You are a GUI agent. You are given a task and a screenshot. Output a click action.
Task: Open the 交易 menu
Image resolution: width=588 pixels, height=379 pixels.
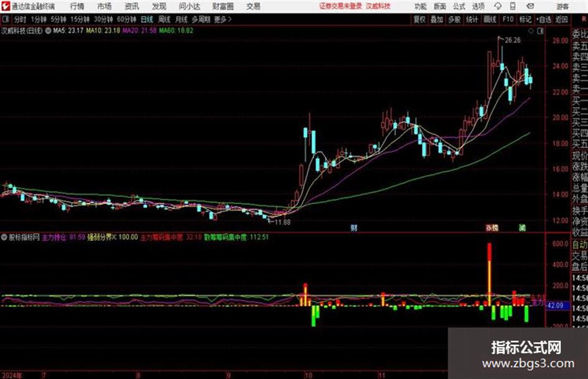click(253, 6)
